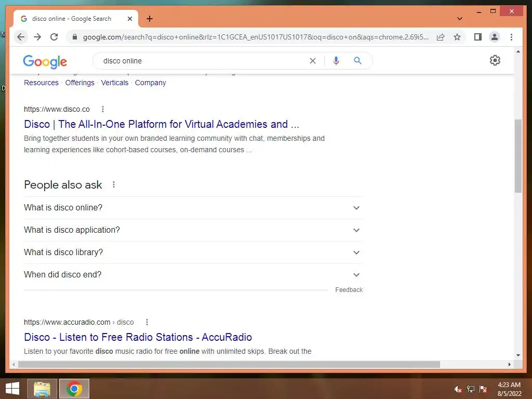Image resolution: width=532 pixels, height=399 pixels.
Task: Go back to the previous page
Action: click(21, 37)
